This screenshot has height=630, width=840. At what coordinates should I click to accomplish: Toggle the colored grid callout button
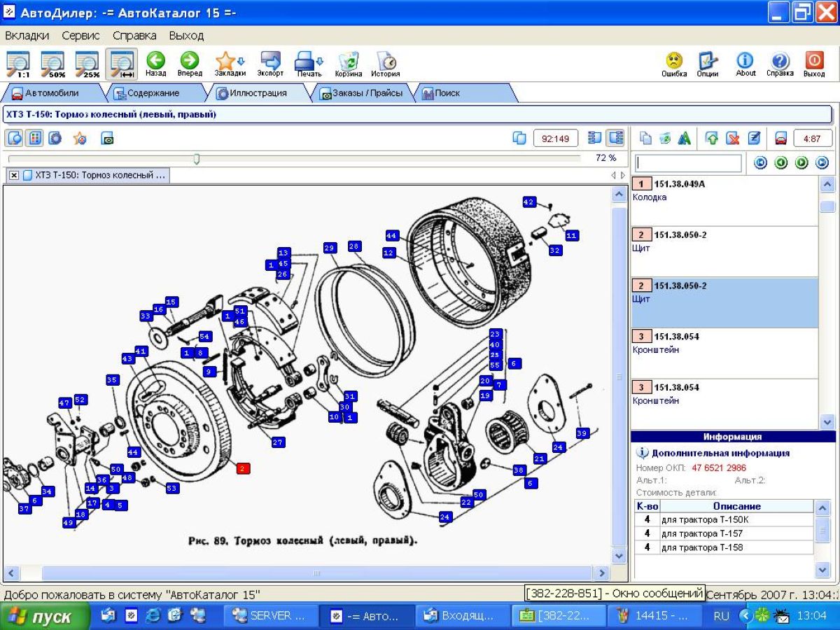pos(35,139)
